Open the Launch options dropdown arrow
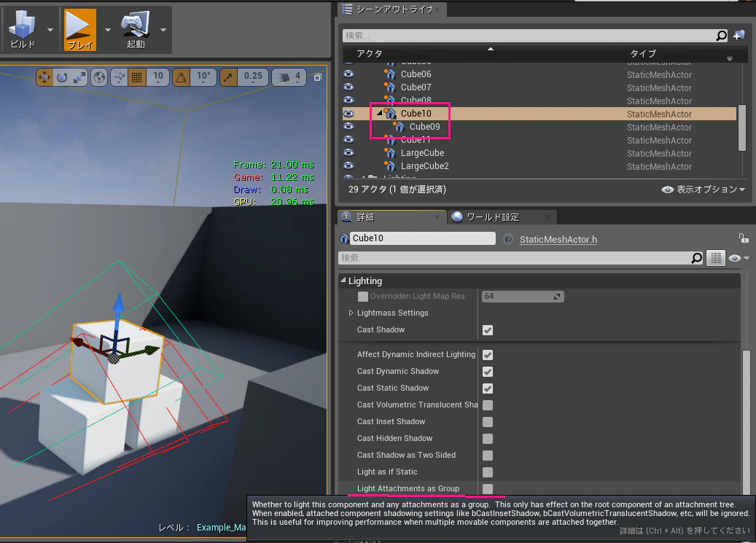756x543 pixels. pos(163,30)
